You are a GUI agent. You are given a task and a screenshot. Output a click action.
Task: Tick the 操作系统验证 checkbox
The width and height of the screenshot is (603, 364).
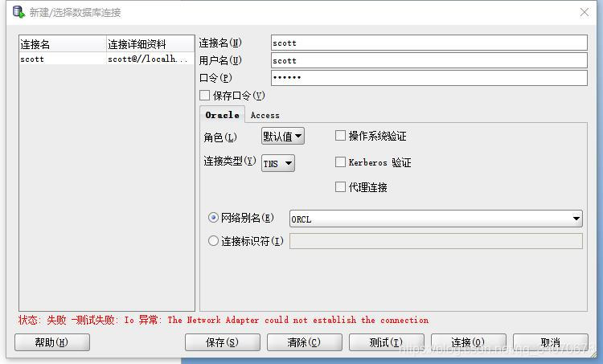click(340, 135)
